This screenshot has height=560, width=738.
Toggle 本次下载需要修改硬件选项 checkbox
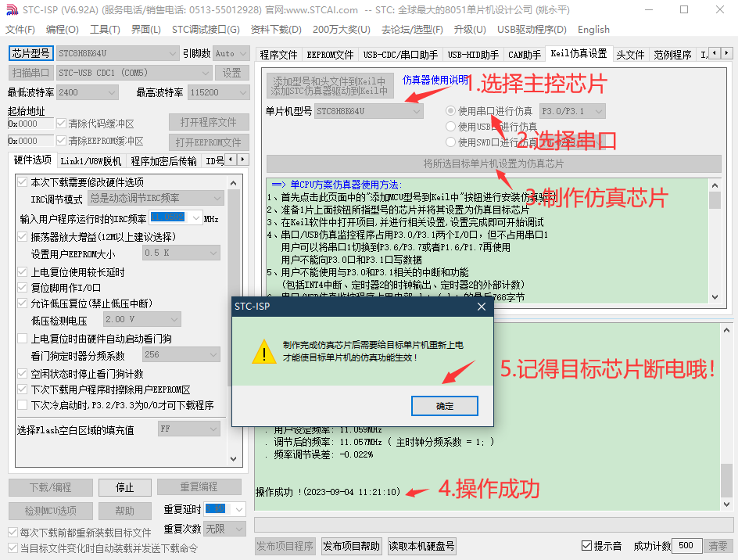pyautogui.click(x=22, y=181)
